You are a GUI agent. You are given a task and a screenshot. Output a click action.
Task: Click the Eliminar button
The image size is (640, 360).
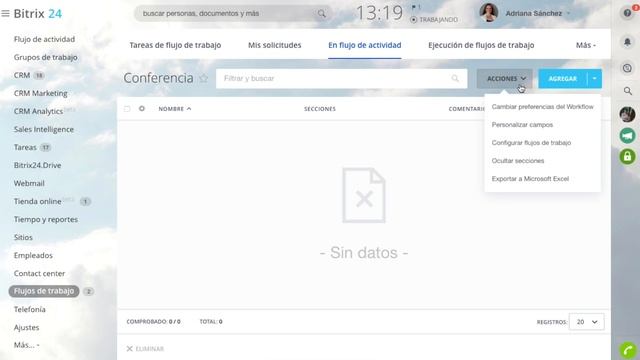pyautogui.click(x=145, y=349)
